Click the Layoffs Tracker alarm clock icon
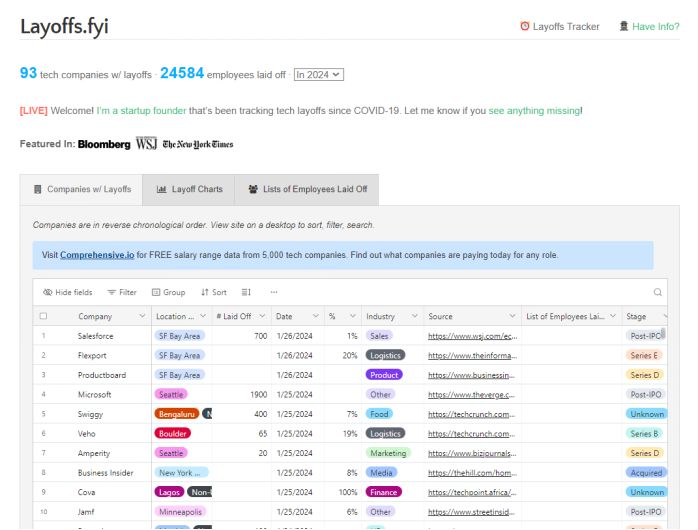The width and height of the screenshot is (698, 530). (525, 26)
